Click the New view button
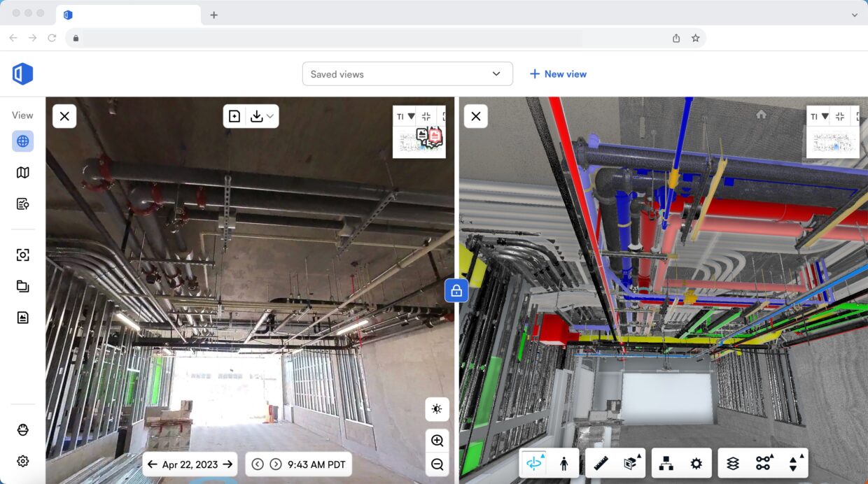868x484 pixels. [558, 73]
